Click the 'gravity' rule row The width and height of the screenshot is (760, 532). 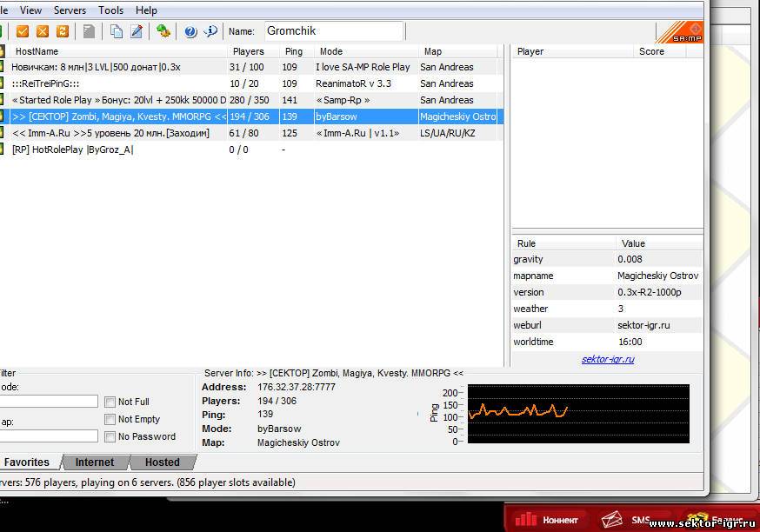(607, 259)
